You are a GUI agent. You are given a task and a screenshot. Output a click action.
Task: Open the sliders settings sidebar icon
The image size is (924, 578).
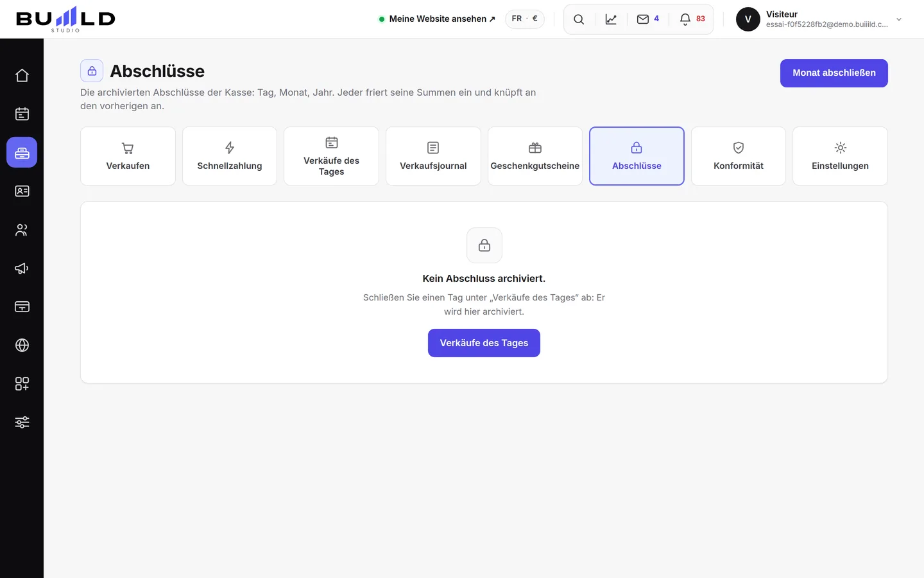[22, 423]
